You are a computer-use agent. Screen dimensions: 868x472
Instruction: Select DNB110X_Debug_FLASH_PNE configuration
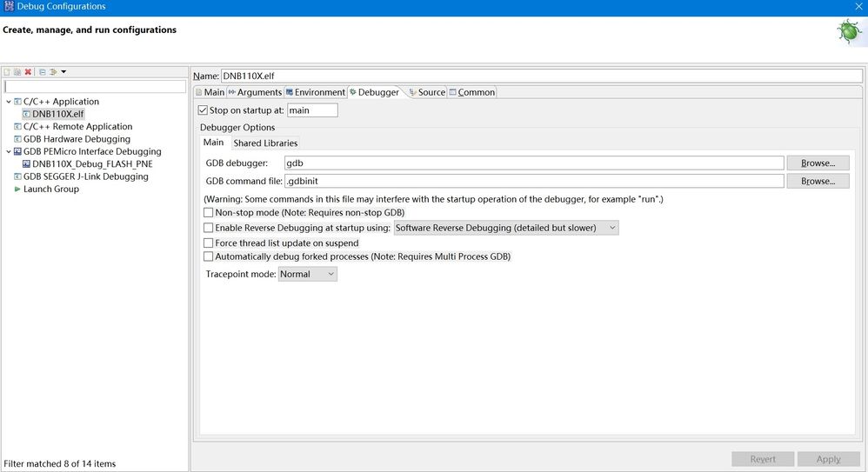(92, 164)
